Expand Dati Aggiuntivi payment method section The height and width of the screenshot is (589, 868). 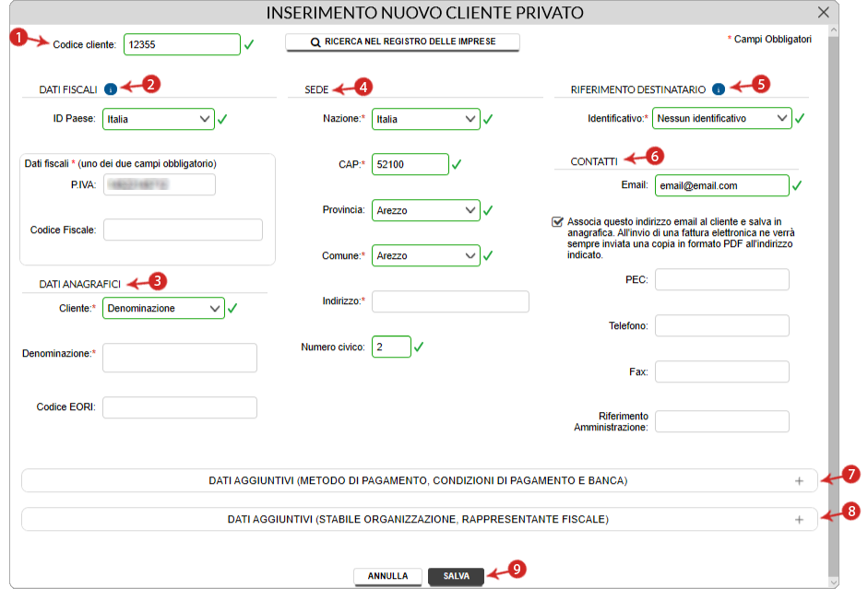419,480
